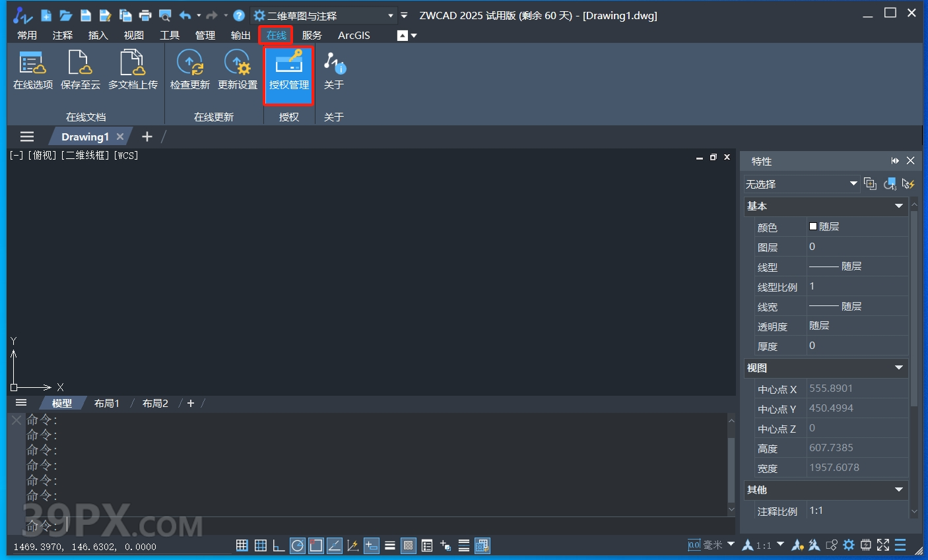Click the New drawing icon in the quick access toolbar

point(46,15)
